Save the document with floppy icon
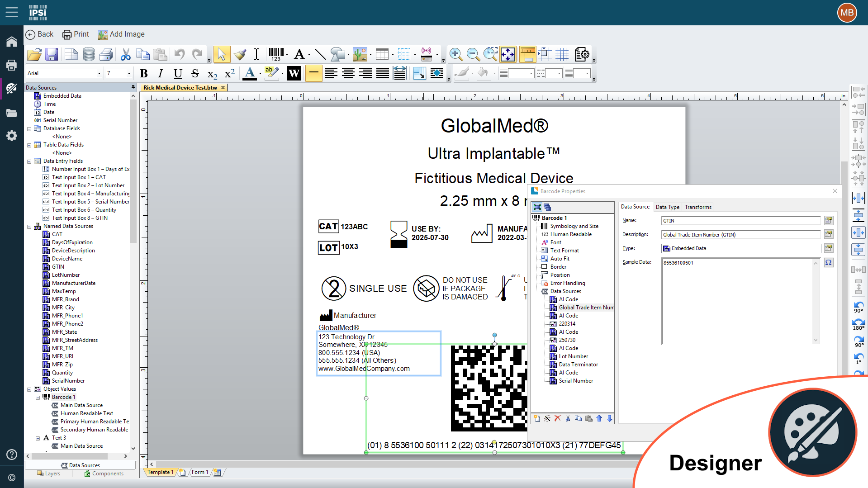 tap(52, 55)
